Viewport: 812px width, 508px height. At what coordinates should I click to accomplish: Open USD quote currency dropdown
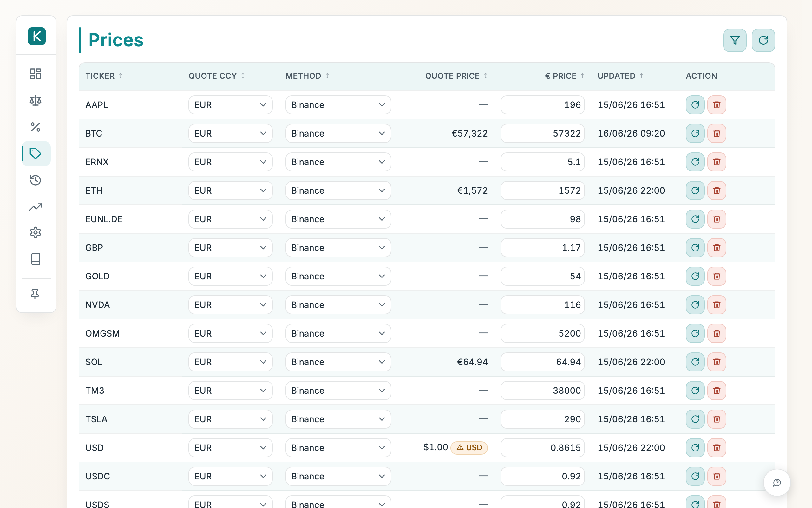point(230,448)
